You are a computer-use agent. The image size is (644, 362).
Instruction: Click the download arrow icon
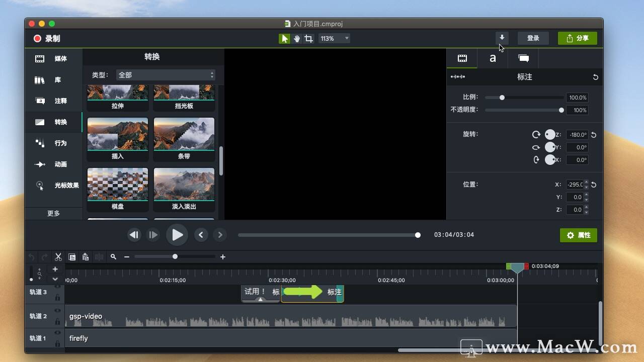click(x=502, y=38)
